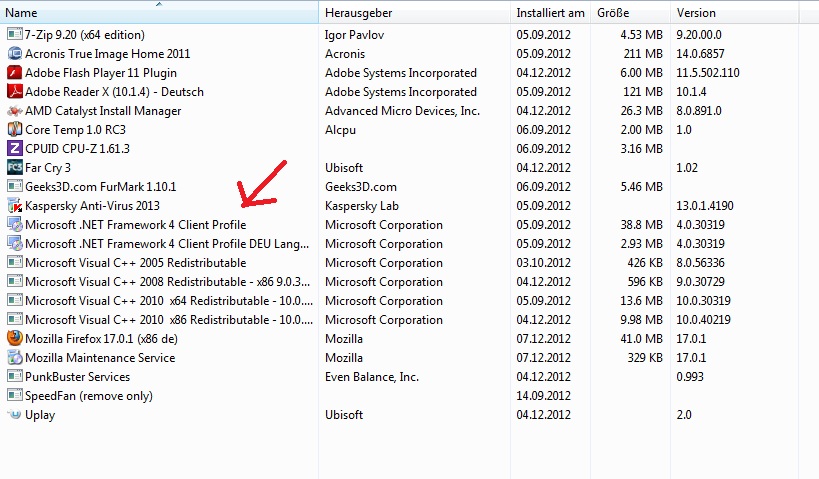Click the Adobe Flash Player 11 Plugin icon

click(15, 73)
